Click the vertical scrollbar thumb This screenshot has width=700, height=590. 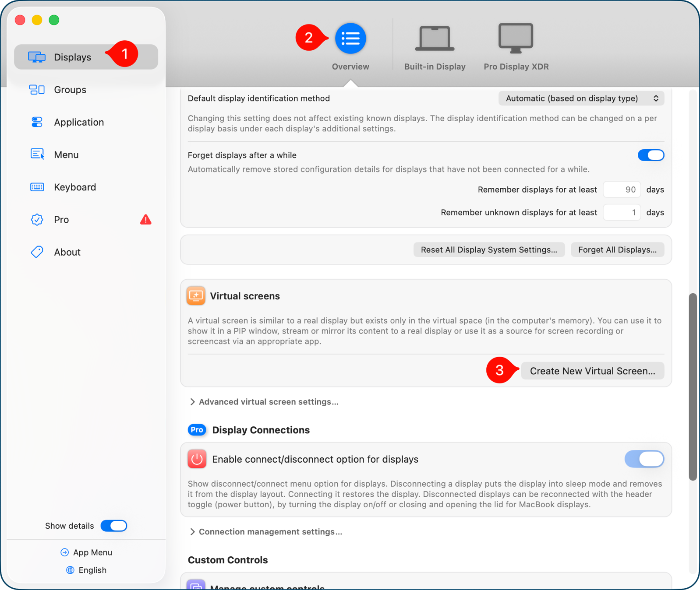(x=693, y=387)
